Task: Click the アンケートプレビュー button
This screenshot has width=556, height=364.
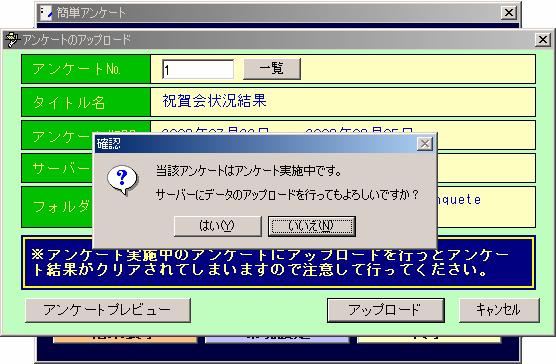Action: click(108, 310)
